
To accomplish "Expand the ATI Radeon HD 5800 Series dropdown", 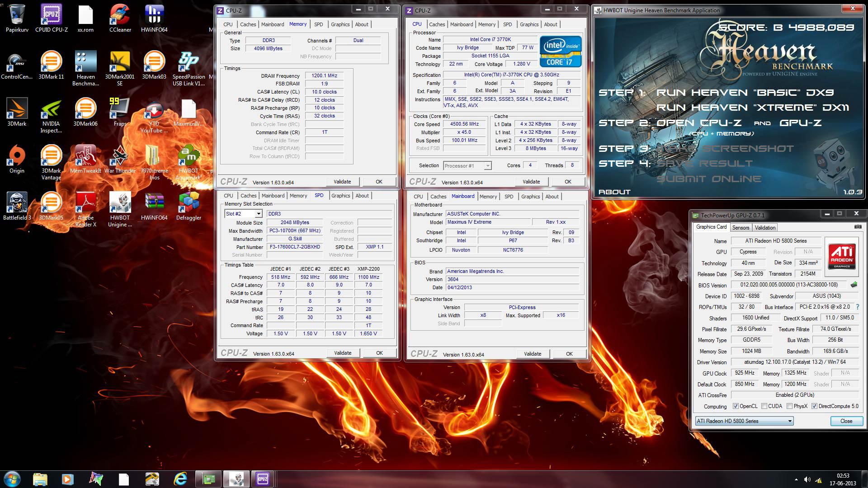I will (x=744, y=421).
